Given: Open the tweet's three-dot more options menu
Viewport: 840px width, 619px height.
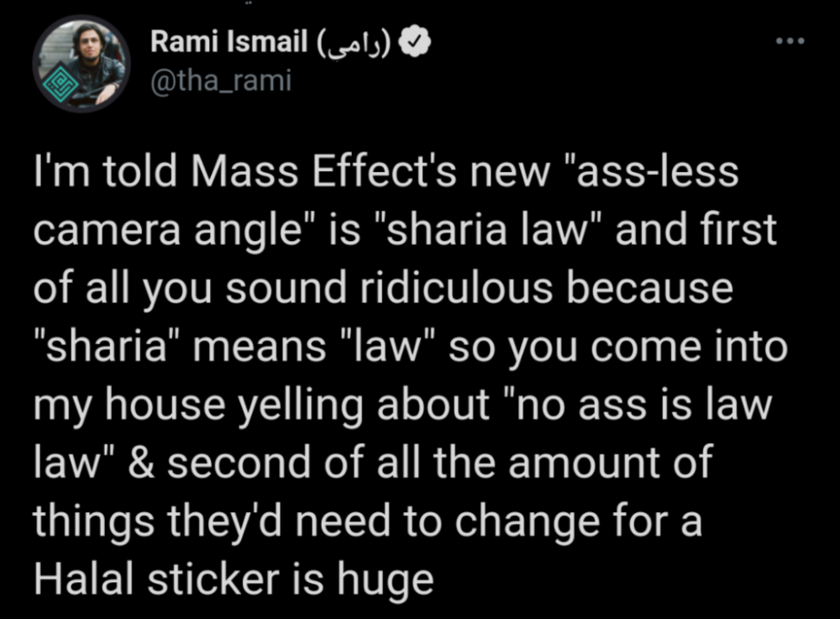Looking at the screenshot, I should tap(790, 42).
